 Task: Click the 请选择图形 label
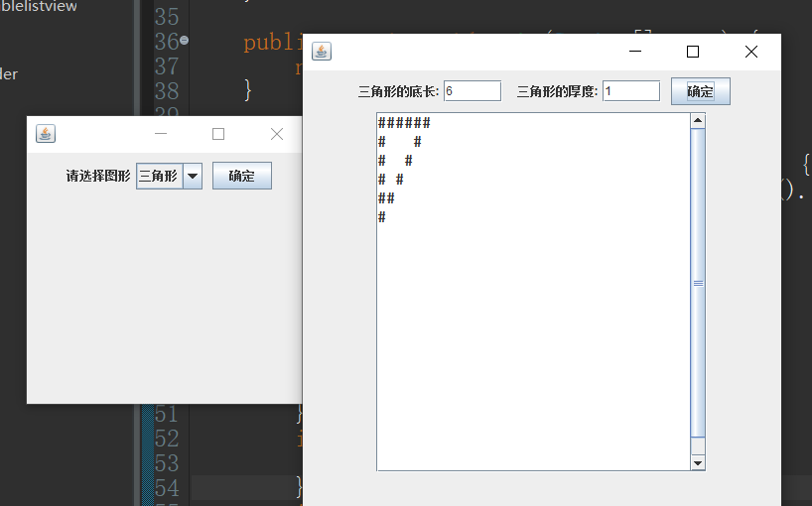point(98,176)
